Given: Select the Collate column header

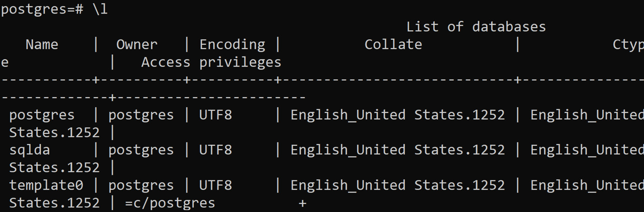Looking at the screenshot, I should (393, 44).
